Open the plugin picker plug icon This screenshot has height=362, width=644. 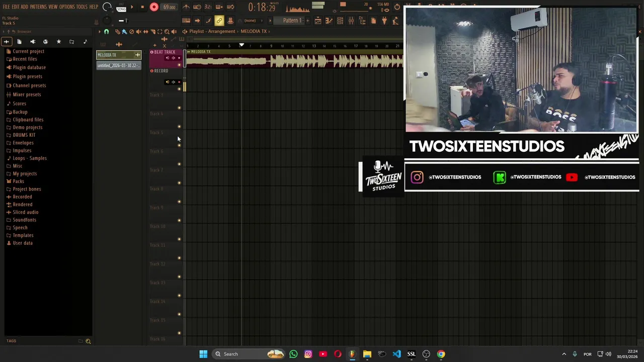coord(384,21)
